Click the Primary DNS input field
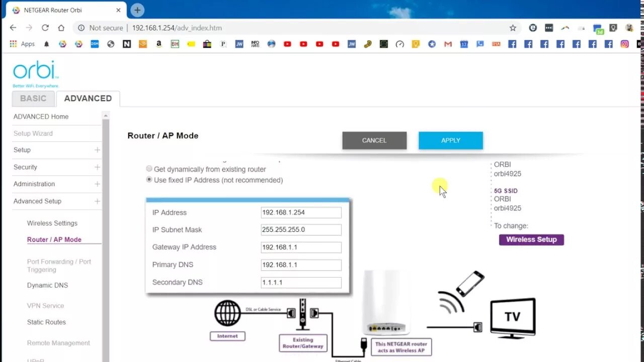 point(301,265)
